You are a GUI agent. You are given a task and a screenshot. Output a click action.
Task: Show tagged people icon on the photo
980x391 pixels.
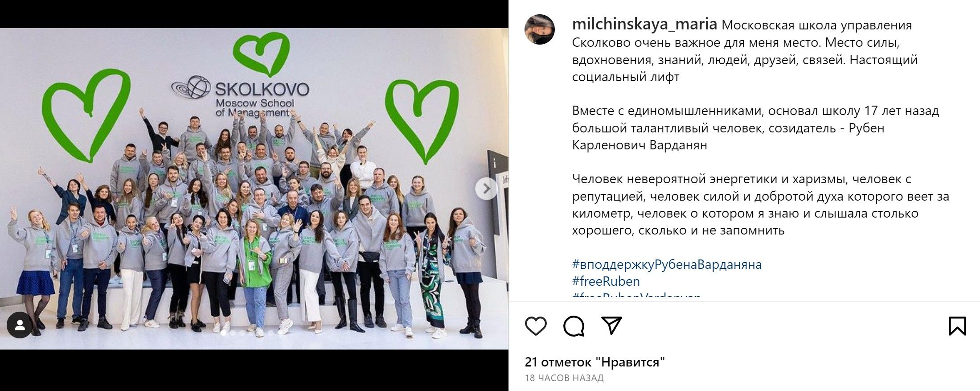click(20, 325)
